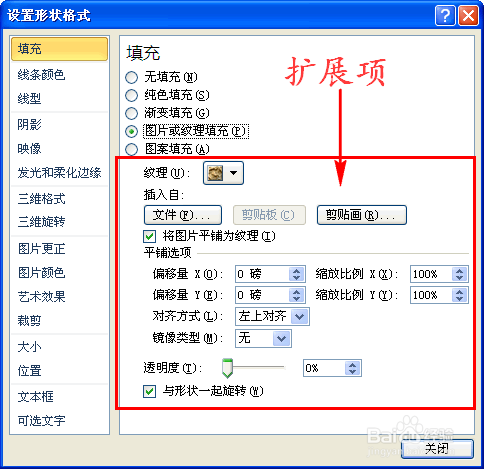
Task: Click the 剪贴画 button
Action: (x=362, y=215)
